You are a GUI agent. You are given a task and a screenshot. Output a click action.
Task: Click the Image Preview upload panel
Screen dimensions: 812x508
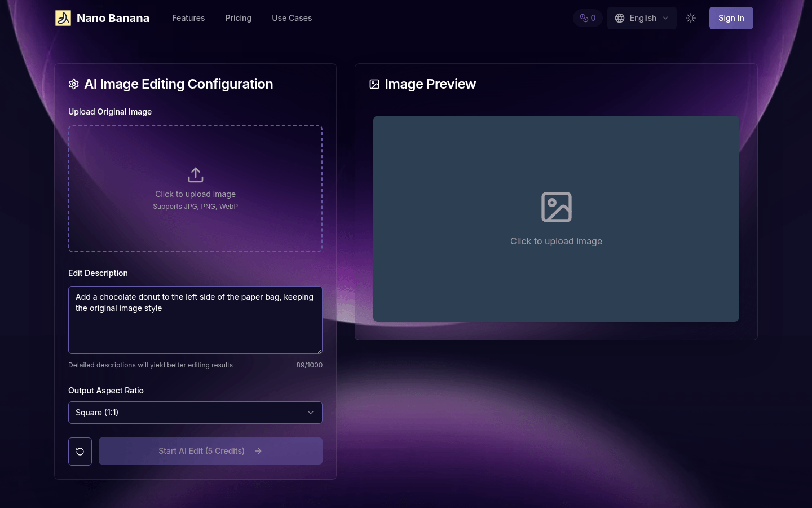556,219
